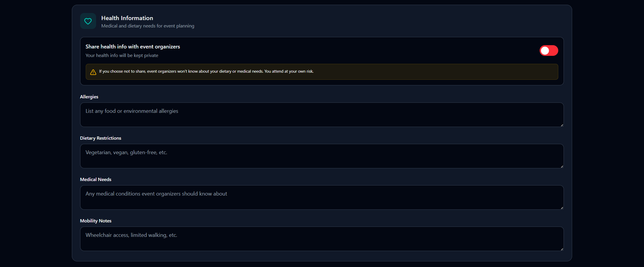Screen dimensions: 644x267
Task: Focus the Allergies text field
Action: point(321,115)
